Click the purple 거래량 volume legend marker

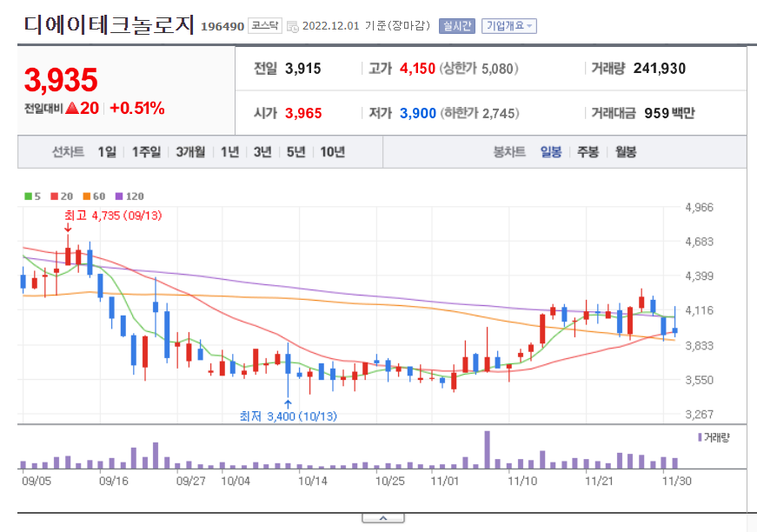(x=700, y=437)
